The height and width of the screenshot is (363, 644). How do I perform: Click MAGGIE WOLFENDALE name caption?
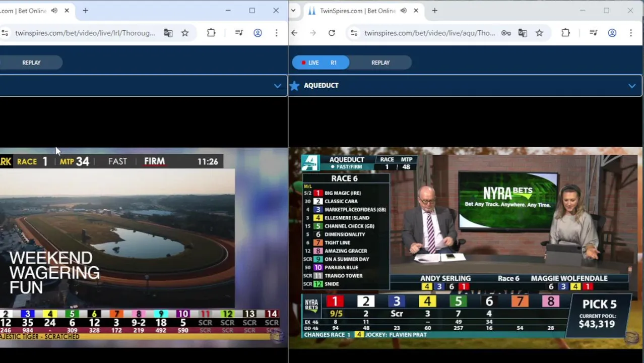569,278
